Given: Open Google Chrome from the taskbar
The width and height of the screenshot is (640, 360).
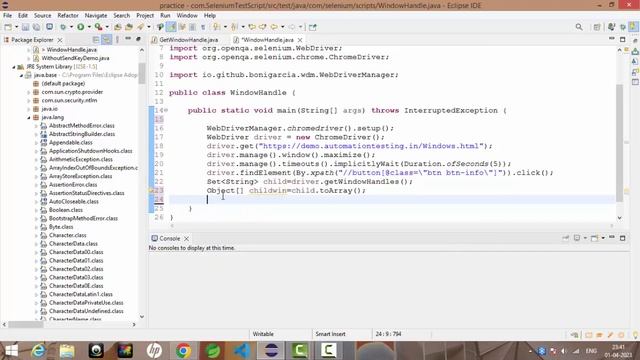Looking at the screenshot, I should tap(183, 351).
